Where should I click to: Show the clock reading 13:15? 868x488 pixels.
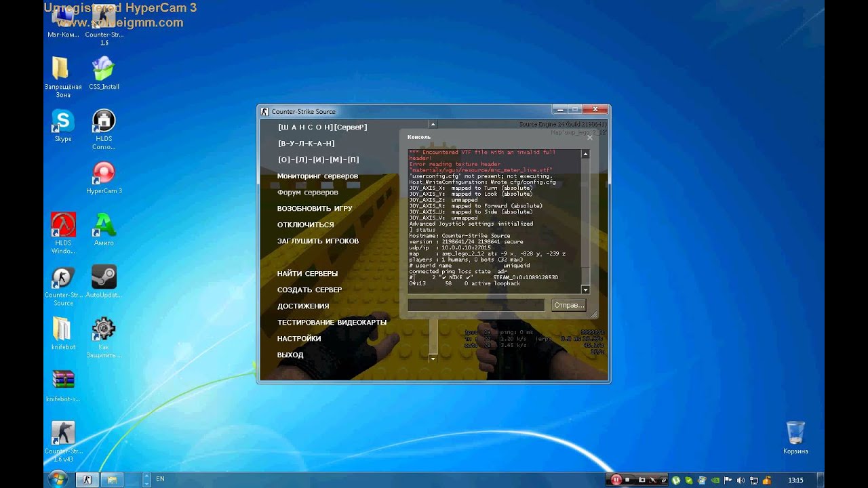795,480
